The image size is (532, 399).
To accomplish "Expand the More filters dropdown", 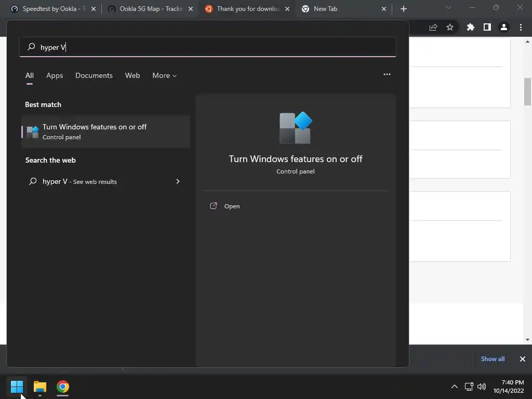I will (165, 75).
